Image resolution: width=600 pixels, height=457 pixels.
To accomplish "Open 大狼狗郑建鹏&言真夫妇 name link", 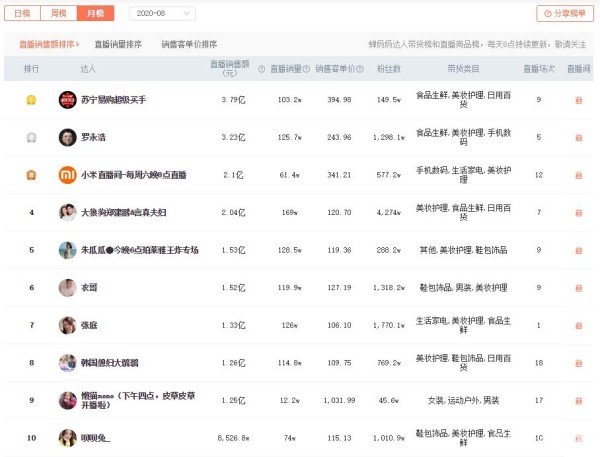I will coord(124,212).
